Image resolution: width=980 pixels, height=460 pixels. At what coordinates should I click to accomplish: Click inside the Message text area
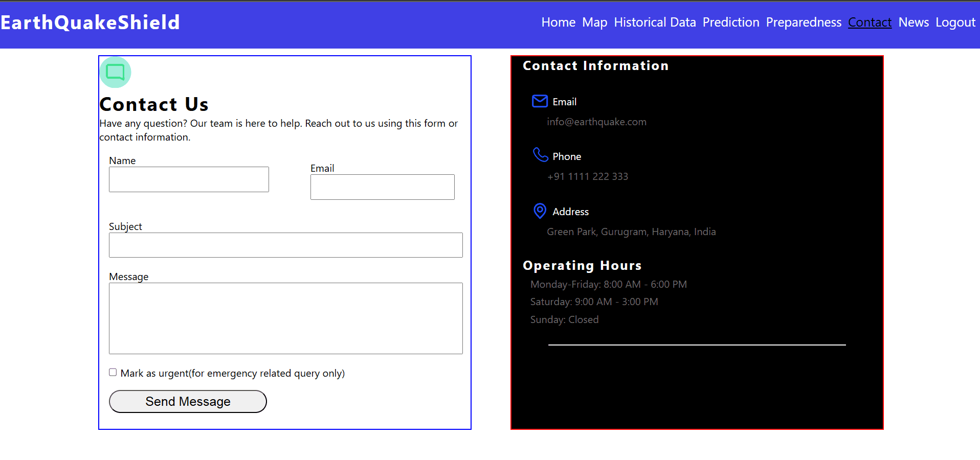[x=285, y=318]
